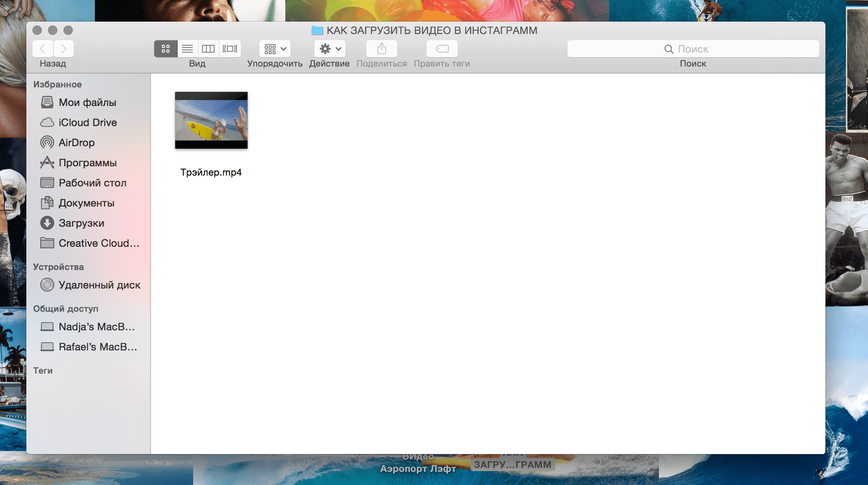Click Rafael's MacBook laptop icon
Image resolution: width=868 pixels, height=485 pixels.
[47, 347]
